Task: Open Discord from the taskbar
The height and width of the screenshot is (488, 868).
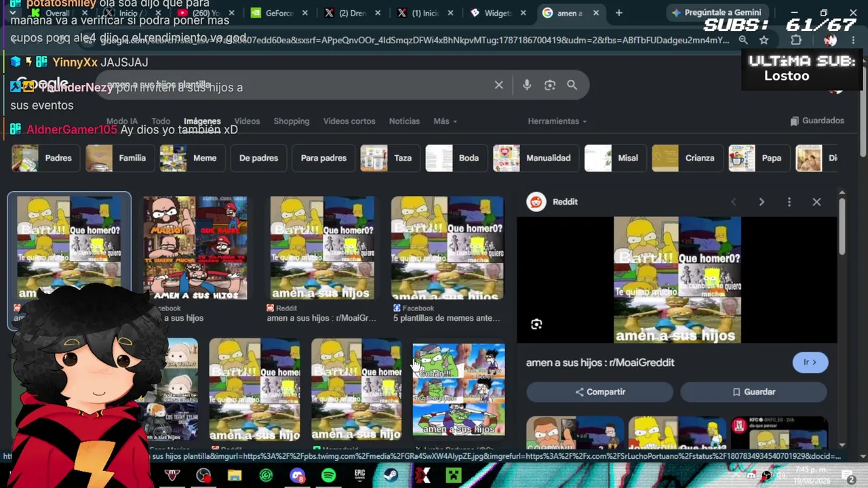Action: [x=297, y=476]
